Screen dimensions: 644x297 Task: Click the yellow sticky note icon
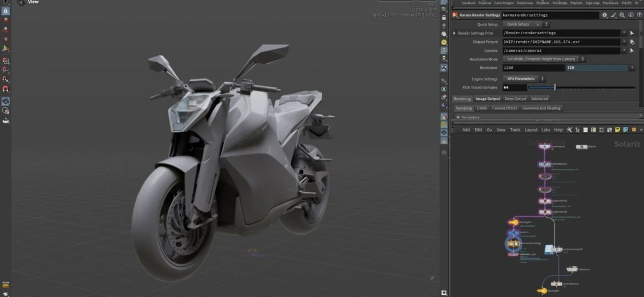tap(617, 130)
